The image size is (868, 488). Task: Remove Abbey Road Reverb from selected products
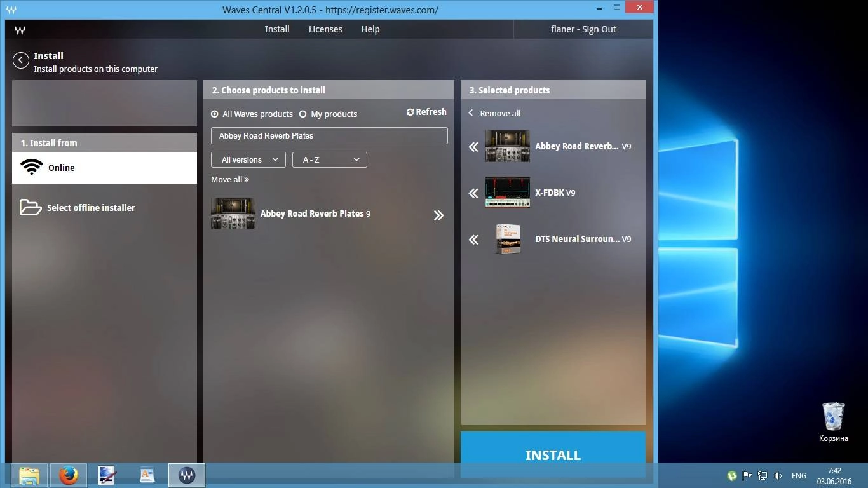coord(473,147)
